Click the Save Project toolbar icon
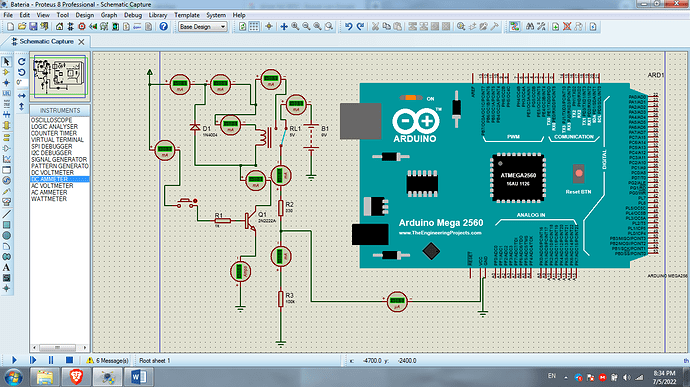690x387 pixels. (x=33, y=26)
